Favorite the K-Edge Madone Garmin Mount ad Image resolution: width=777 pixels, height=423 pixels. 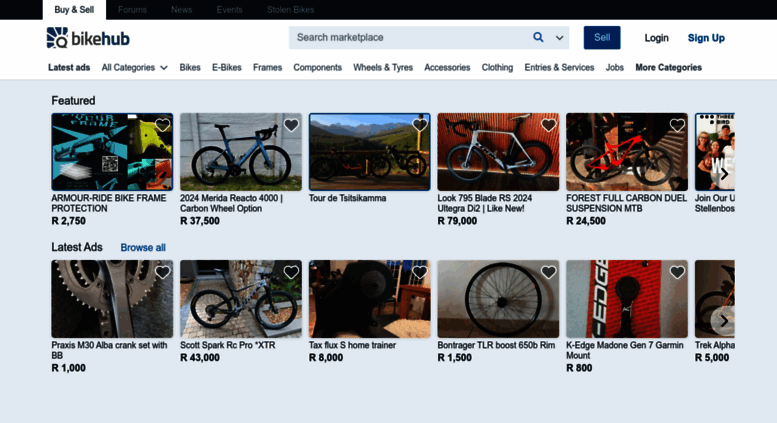pos(677,272)
